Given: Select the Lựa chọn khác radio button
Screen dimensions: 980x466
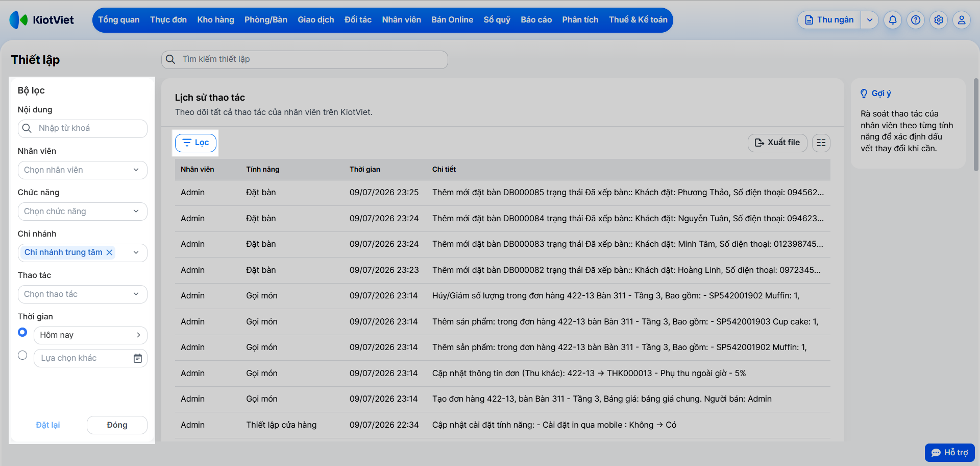Looking at the screenshot, I should (x=22, y=355).
